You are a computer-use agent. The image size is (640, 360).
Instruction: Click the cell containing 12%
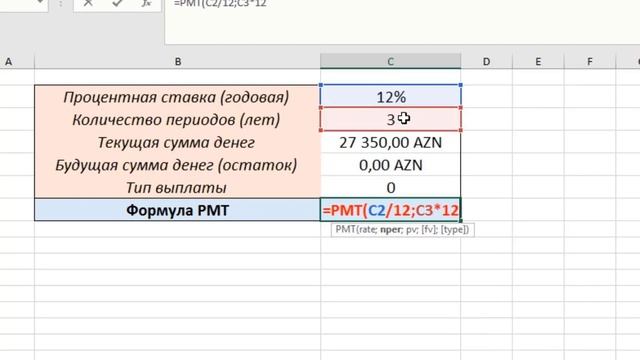coord(391,97)
